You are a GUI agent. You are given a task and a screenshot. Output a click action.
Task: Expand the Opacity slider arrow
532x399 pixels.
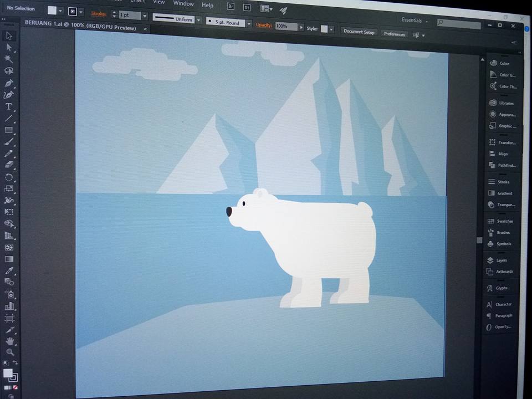(301, 27)
